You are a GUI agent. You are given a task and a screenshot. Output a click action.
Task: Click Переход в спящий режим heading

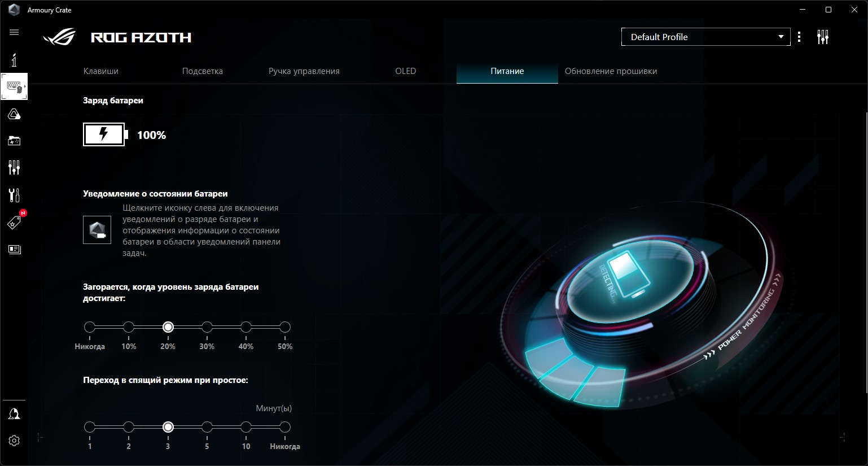point(165,380)
